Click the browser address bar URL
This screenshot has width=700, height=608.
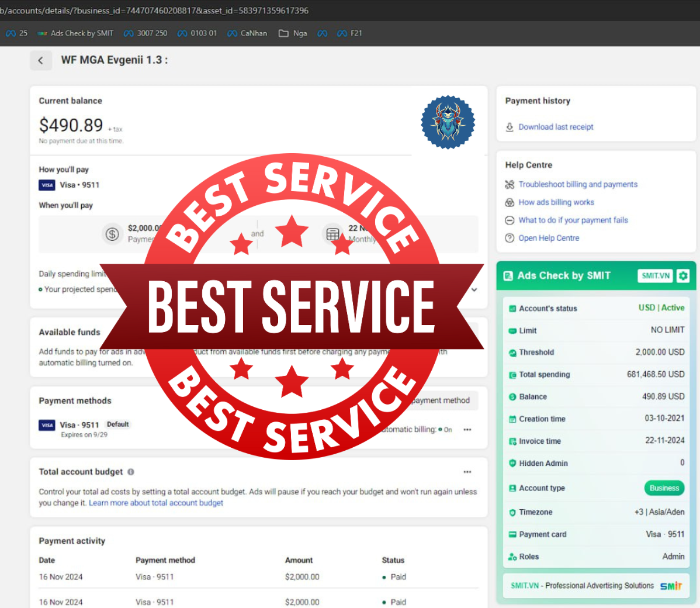[x=154, y=11]
